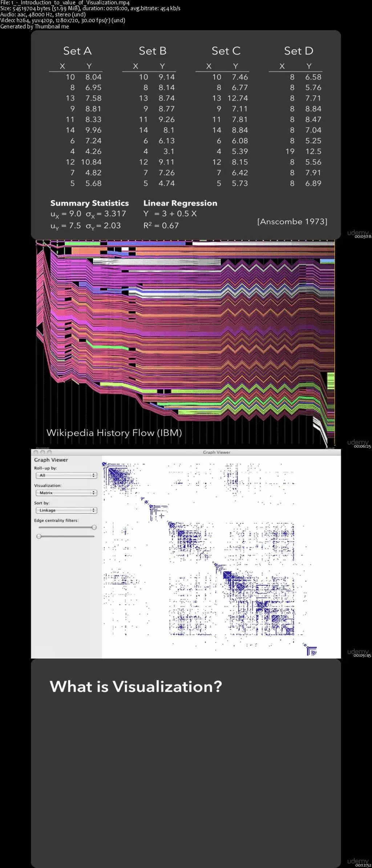Click the 'Linear Regression' heading
Screen dimensions: 372x868
pos(180,203)
